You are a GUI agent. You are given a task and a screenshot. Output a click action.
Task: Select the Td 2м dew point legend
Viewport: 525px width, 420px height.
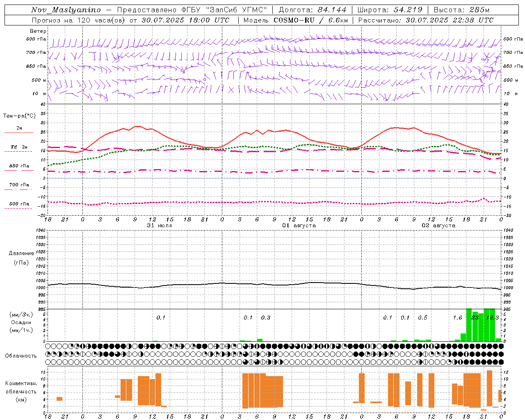coord(19,147)
